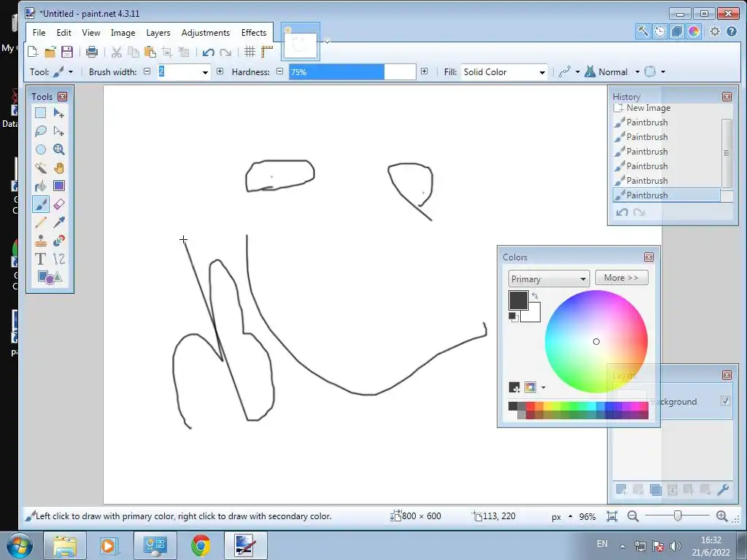The height and width of the screenshot is (560, 747).
Task: Click the Open file folder icon
Action: tap(50, 52)
